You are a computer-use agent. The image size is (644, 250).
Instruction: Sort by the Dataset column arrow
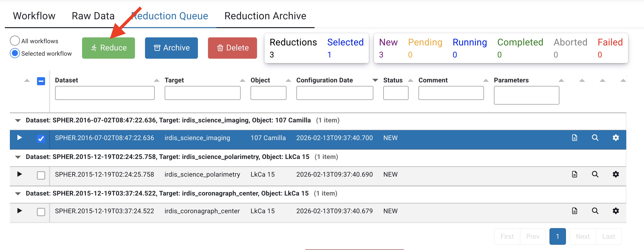coord(156,80)
